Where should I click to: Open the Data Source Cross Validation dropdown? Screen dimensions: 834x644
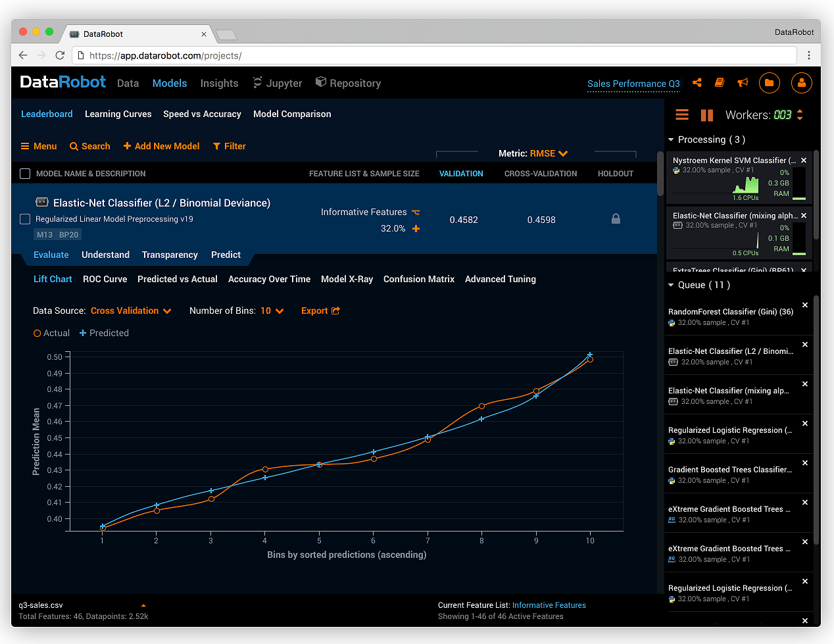pyautogui.click(x=131, y=310)
